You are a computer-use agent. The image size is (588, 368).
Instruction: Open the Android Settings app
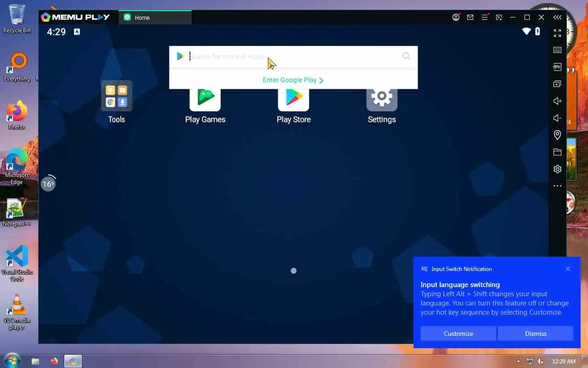pyautogui.click(x=382, y=105)
